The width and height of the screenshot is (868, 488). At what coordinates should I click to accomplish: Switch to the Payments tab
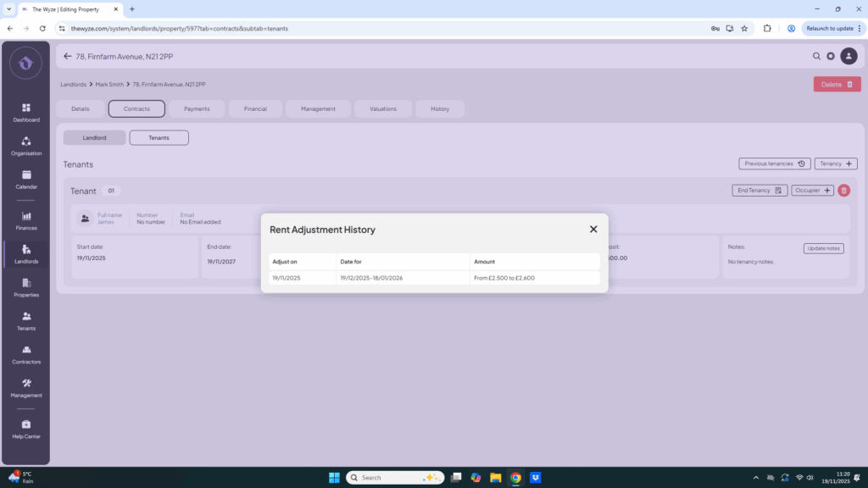click(197, 108)
